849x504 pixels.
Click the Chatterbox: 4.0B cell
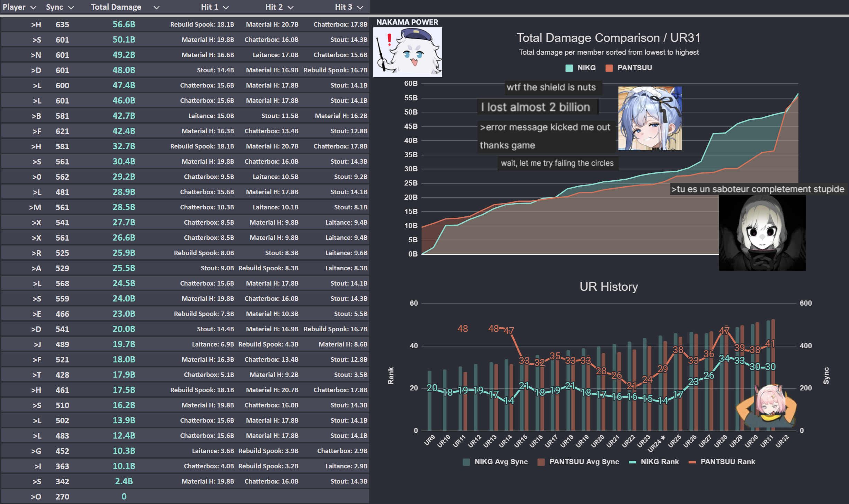209,466
